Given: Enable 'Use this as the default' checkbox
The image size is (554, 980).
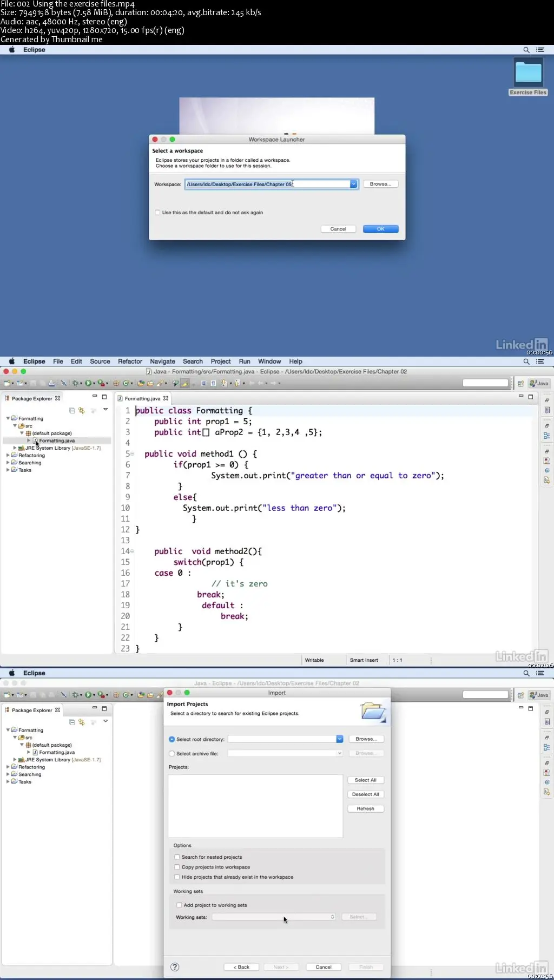Looking at the screenshot, I should 157,213.
